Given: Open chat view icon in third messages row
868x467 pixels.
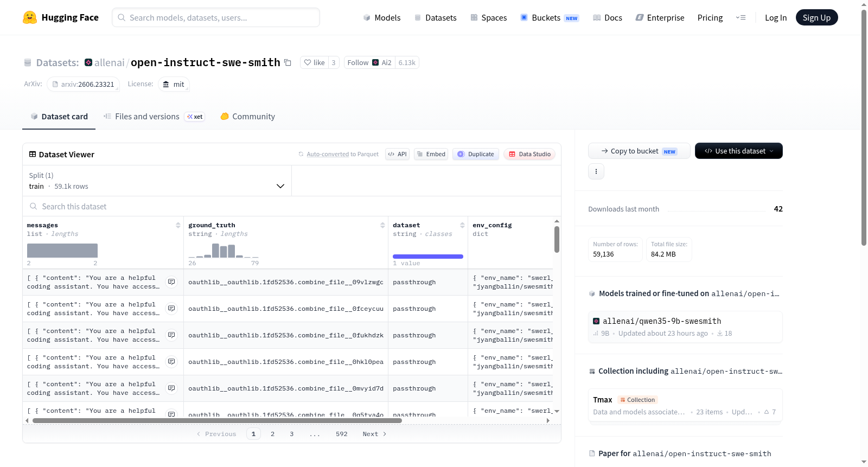Looking at the screenshot, I should [x=171, y=335].
